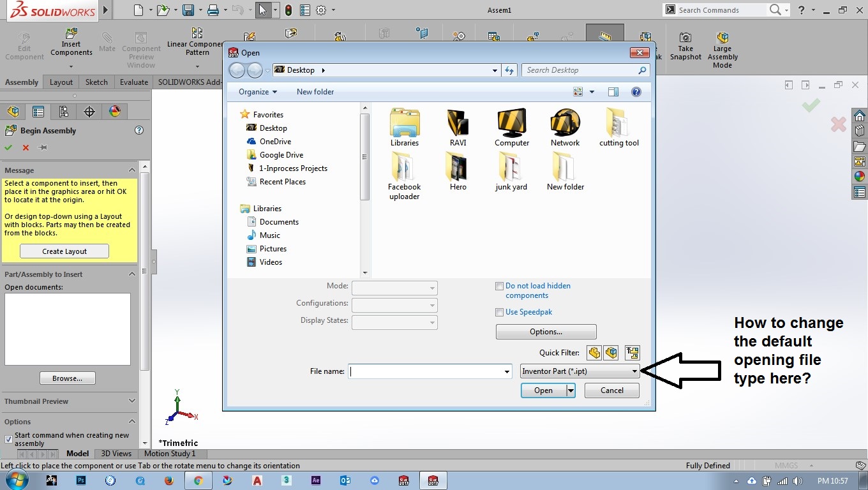Image resolution: width=868 pixels, height=490 pixels.
Task: Click the Save floppy disk icon
Action: coord(188,10)
